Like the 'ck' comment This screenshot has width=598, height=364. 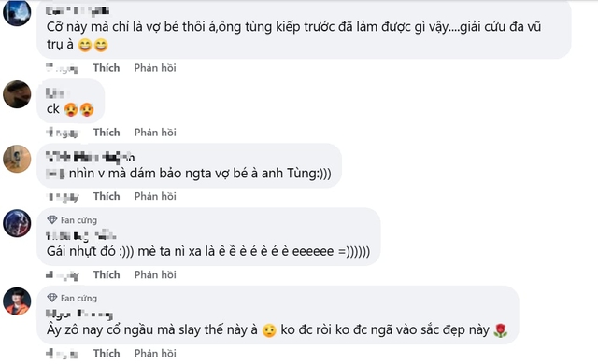point(107,133)
